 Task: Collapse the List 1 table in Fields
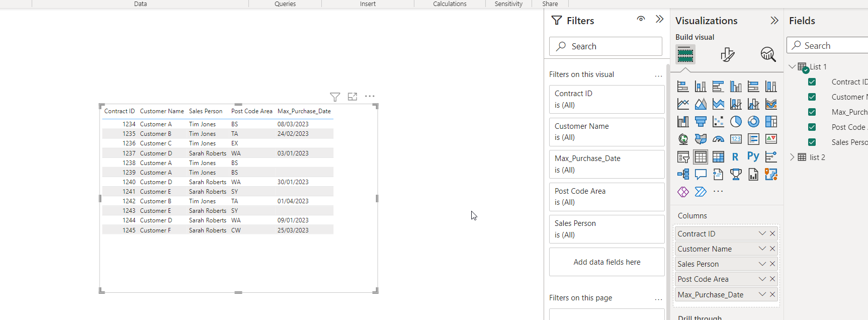(792, 66)
